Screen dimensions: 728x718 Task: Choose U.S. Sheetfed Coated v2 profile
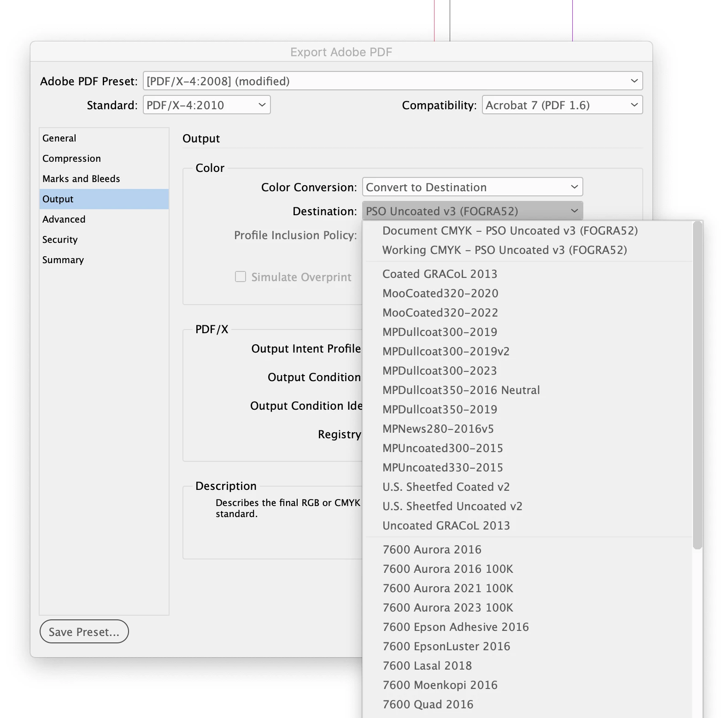(528, 487)
